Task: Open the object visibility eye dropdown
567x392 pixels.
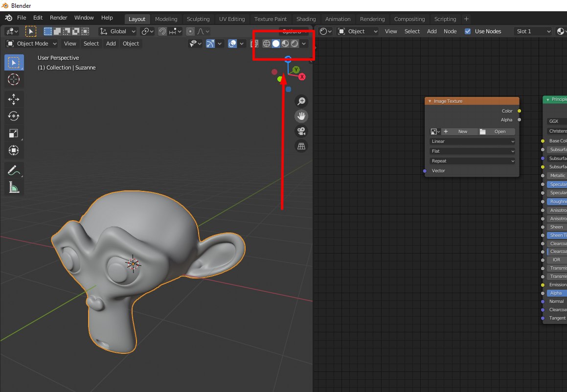Action: [195, 44]
